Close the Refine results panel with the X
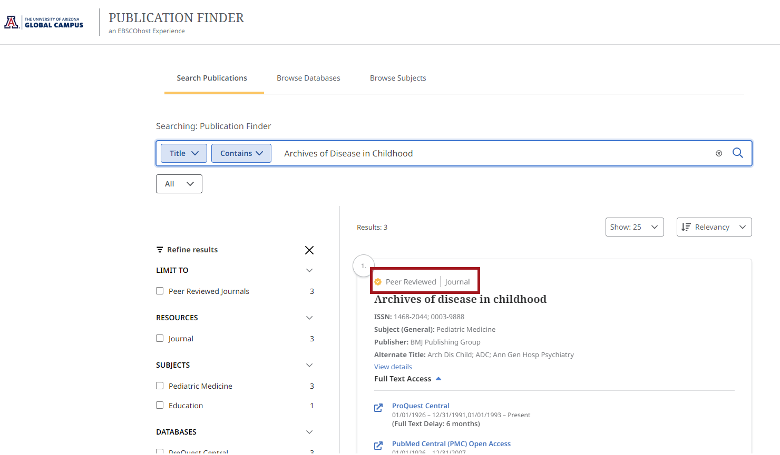Image resolution: width=780 pixels, height=455 pixels. 309,250
